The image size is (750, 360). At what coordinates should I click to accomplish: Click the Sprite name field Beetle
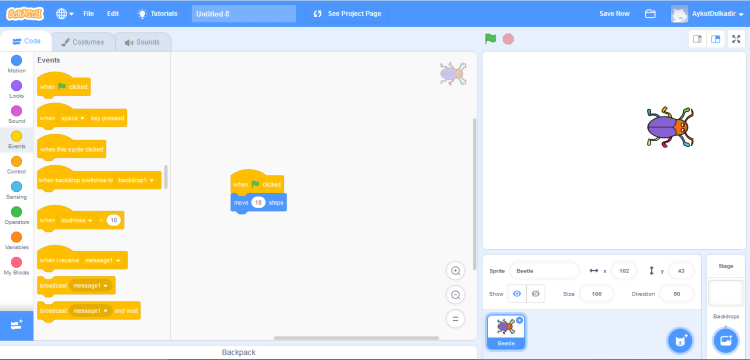[x=544, y=271]
